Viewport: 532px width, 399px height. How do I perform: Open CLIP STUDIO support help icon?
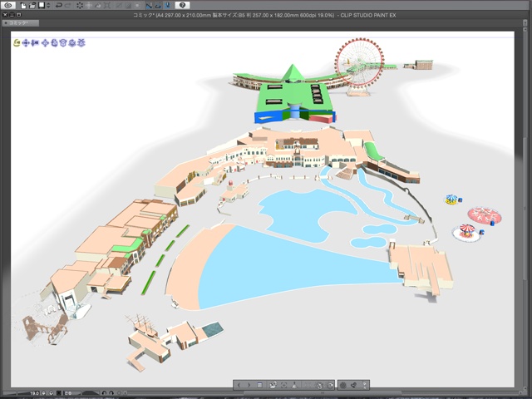(x=182, y=5)
